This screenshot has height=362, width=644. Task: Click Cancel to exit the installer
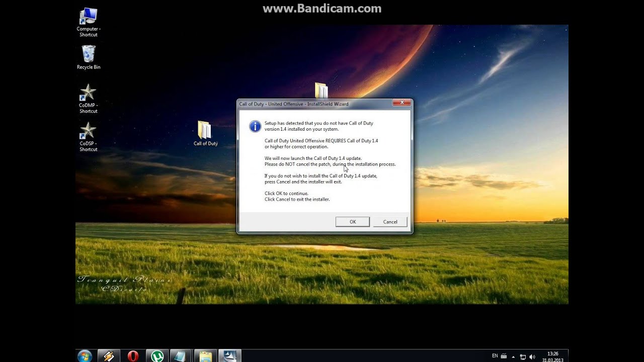point(390,222)
